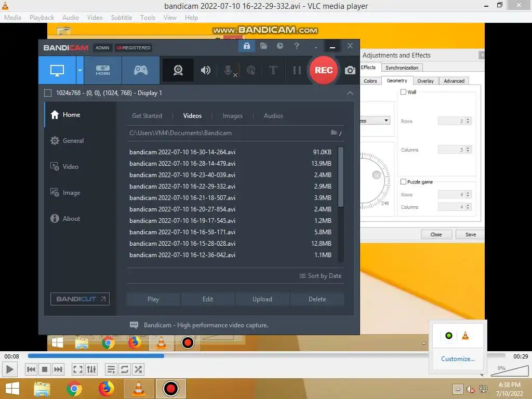This screenshot has width=532, height=399.
Task: Click video file list scrollbar
Action: 341,177
